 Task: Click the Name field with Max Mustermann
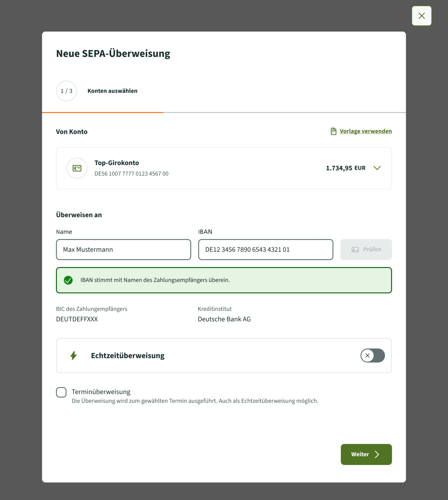tap(123, 250)
